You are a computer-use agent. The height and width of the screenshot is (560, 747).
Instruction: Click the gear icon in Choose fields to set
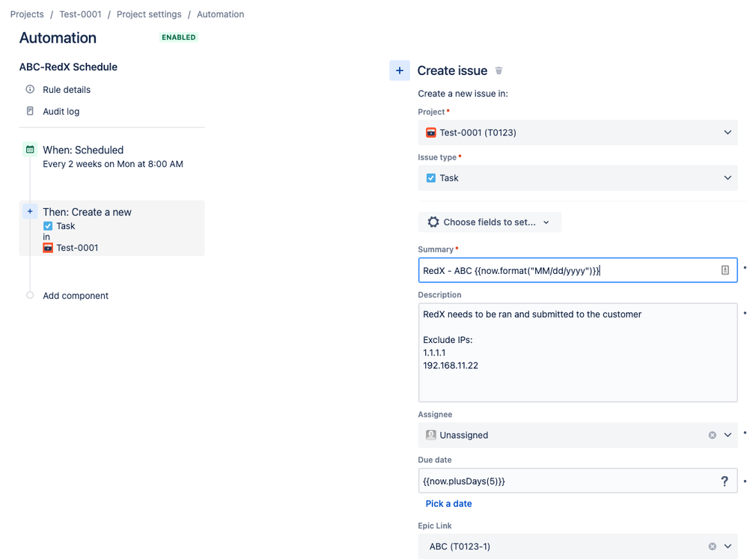(433, 222)
